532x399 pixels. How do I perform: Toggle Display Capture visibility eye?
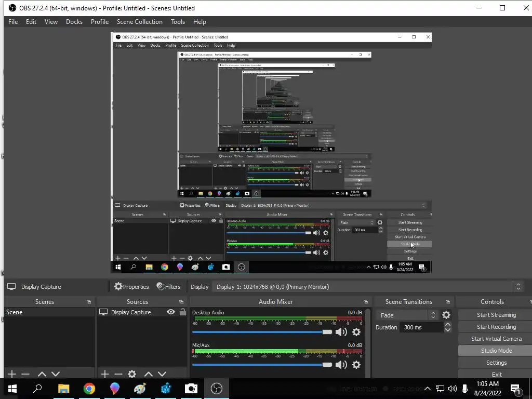pos(171,312)
